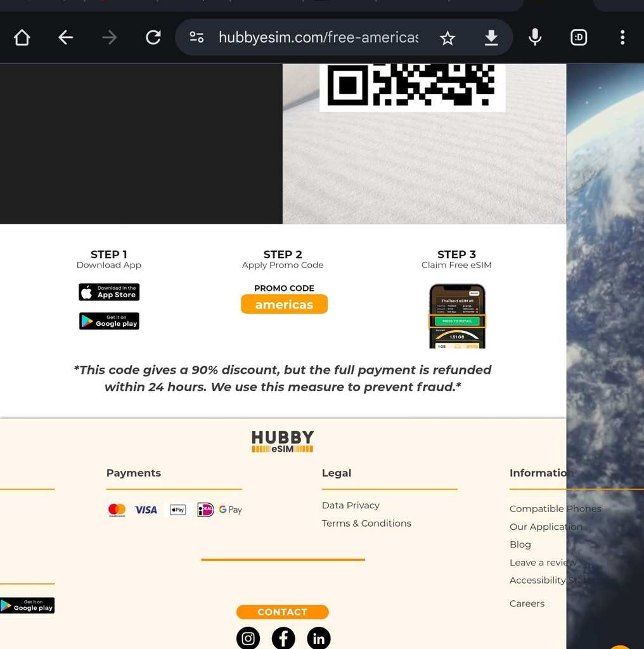Open the Google Play badge under Step 1
The image size is (644, 649).
[109, 321]
